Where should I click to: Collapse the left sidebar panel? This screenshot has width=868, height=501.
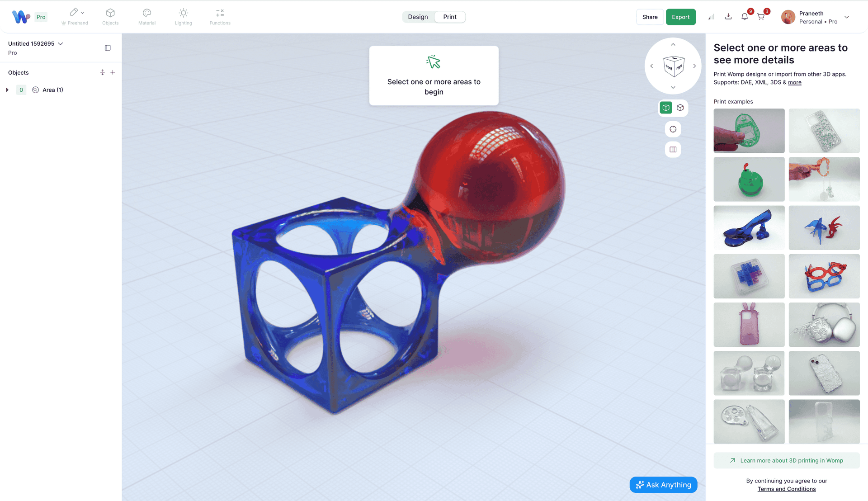pos(108,47)
